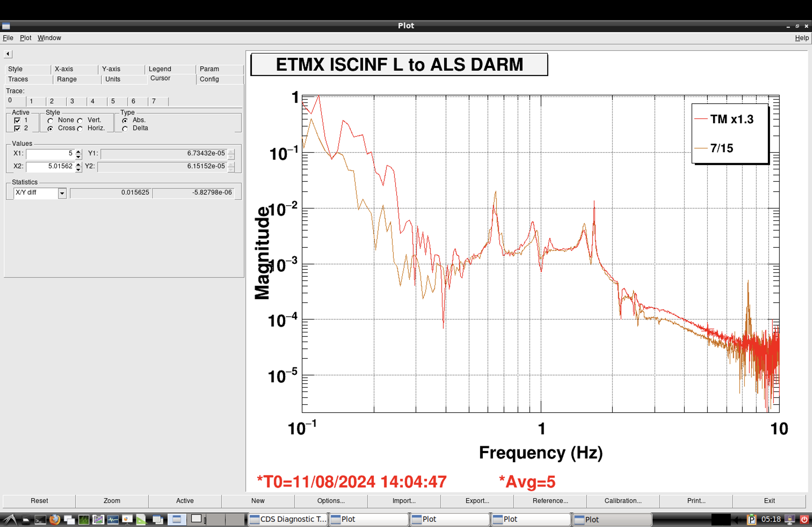Click the lock screen monitor icon
Image resolution: width=812 pixels, height=527 pixels.
pyautogui.click(x=789, y=519)
